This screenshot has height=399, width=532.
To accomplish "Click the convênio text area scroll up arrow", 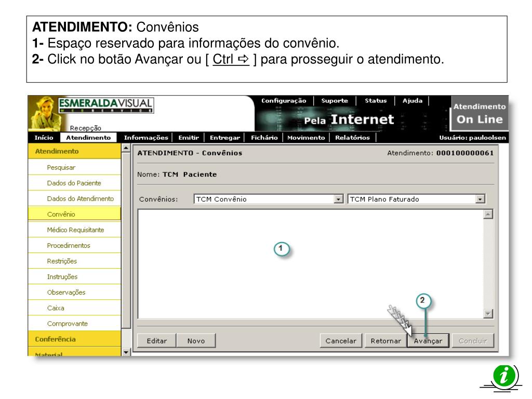I will tap(488, 214).
